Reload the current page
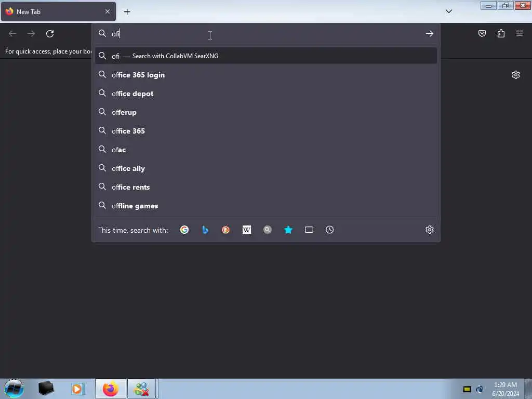Image resolution: width=532 pixels, height=399 pixels. coord(50,34)
